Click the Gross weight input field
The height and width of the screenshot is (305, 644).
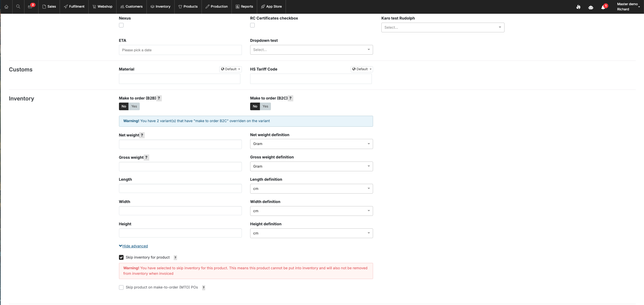[x=180, y=166]
